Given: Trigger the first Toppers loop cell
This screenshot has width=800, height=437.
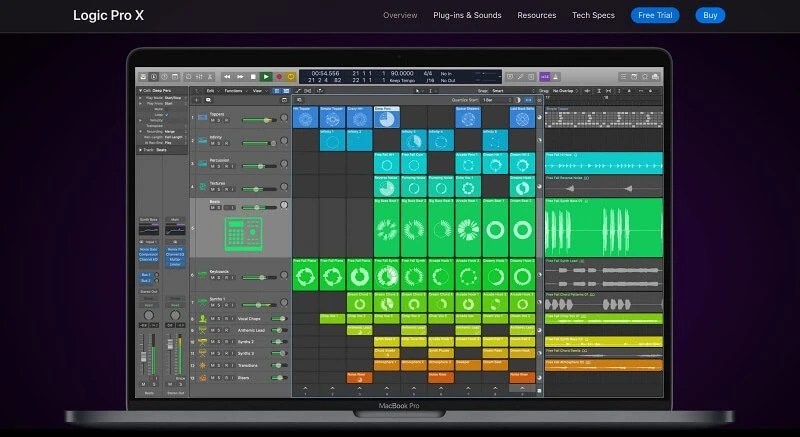Looking at the screenshot, I should point(305,117).
